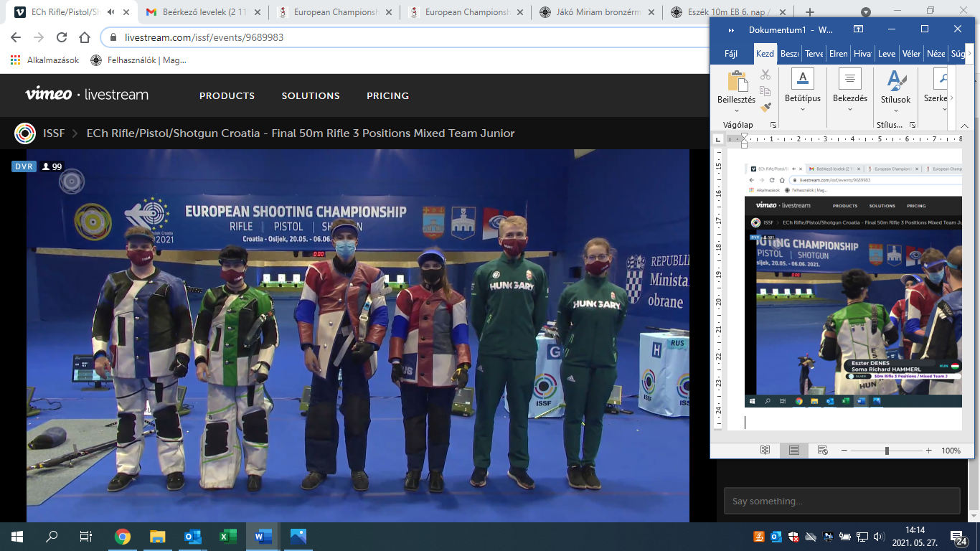This screenshot has width=980, height=551.
Task: Select the Format Painter brush icon
Action: click(765, 108)
